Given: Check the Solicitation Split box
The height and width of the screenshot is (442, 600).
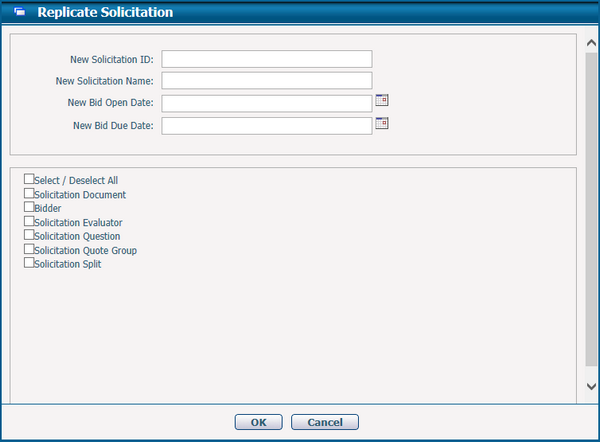Looking at the screenshot, I should (29, 263).
